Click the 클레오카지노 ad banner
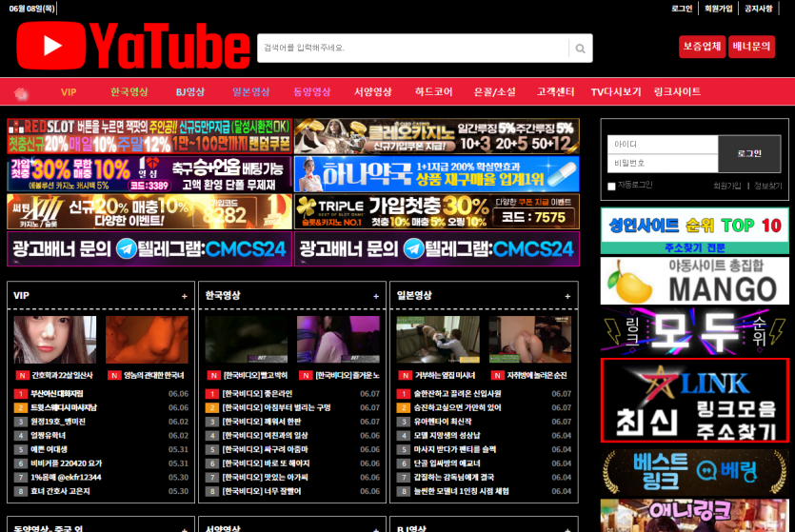Image resolution: width=795 pixels, height=532 pixels. pyautogui.click(x=437, y=136)
